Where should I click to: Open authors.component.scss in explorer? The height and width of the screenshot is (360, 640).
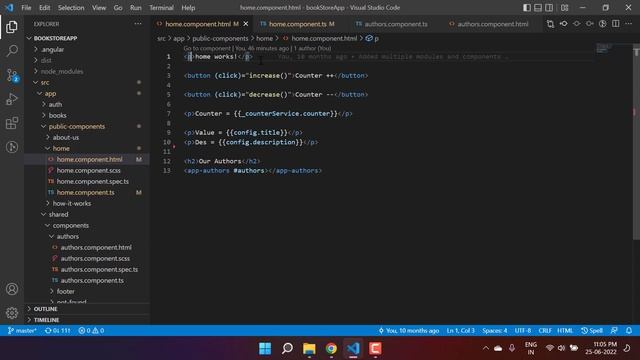click(95, 258)
